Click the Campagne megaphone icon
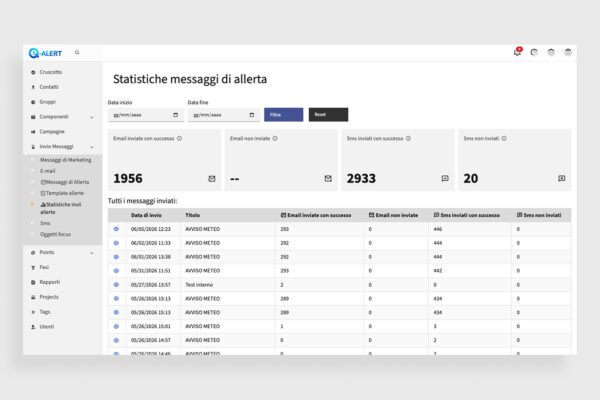The image size is (600, 400). coord(33,132)
